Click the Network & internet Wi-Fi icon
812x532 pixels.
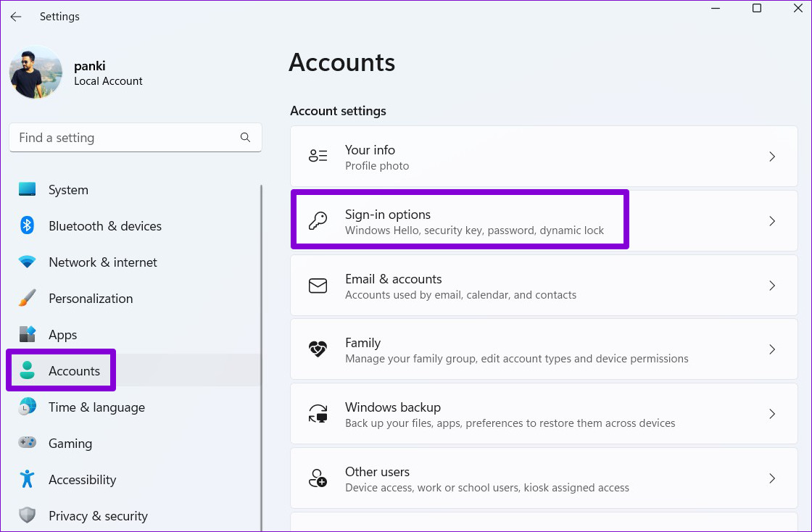point(27,262)
